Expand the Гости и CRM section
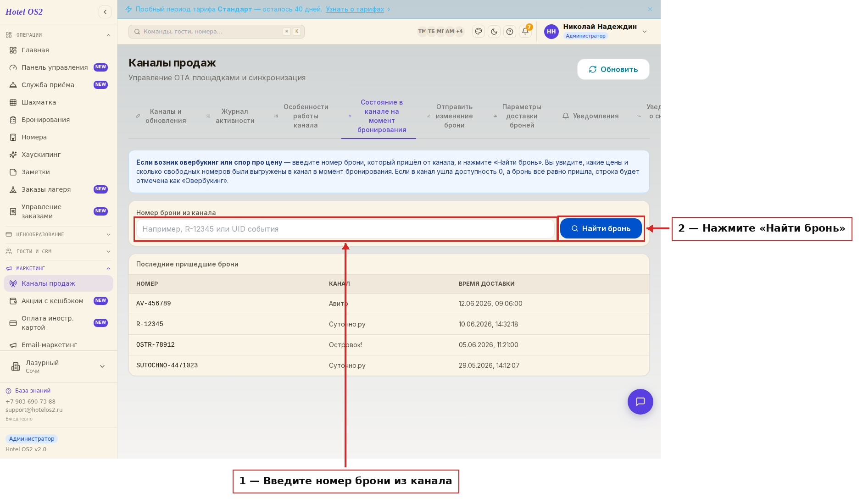863x504 pixels. click(x=58, y=251)
